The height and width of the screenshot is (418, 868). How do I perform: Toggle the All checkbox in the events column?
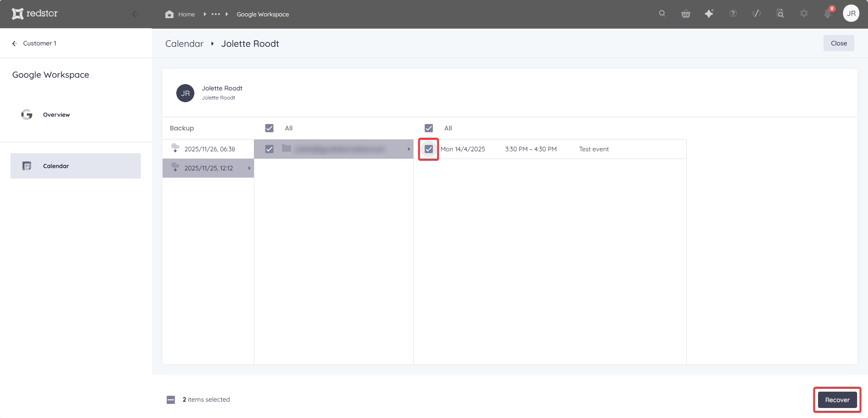429,128
